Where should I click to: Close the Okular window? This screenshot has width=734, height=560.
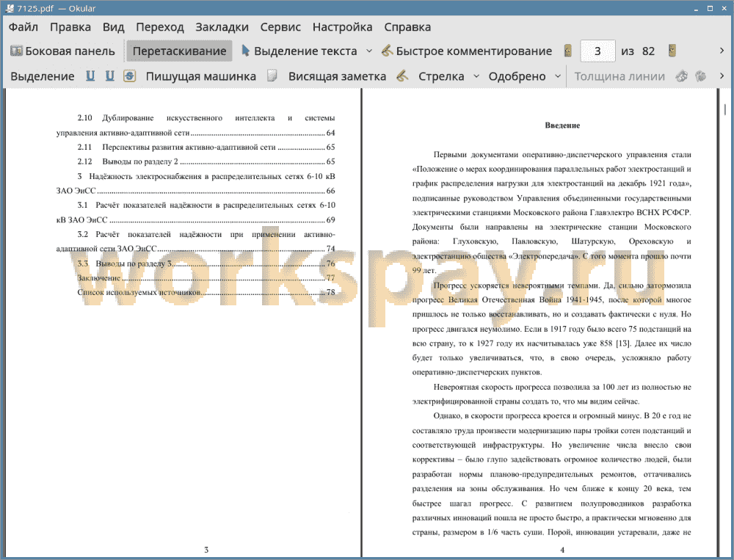click(723, 8)
